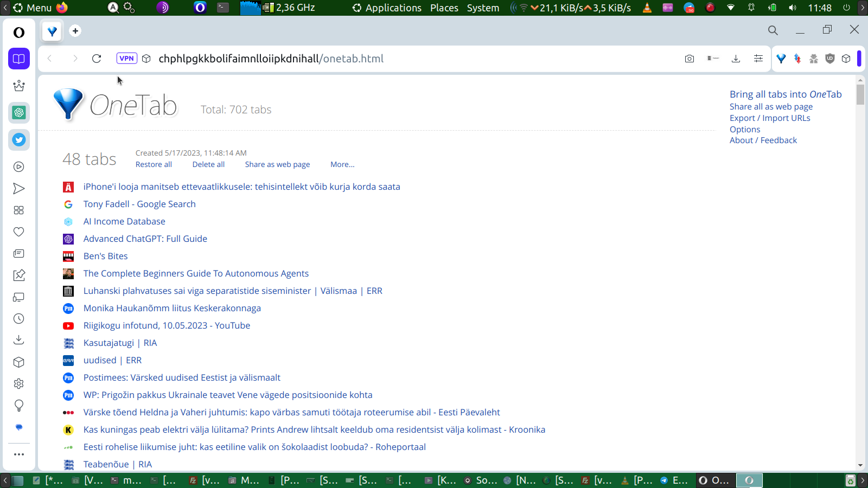Open the AI Income Database link
The height and width of the screenshot is (488, 868).
coord(124,221)
